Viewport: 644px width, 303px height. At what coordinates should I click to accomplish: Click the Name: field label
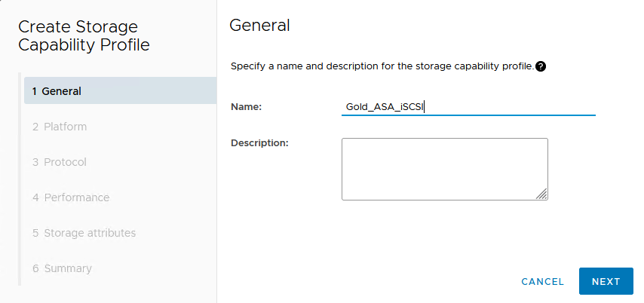(x=246, y=107)
